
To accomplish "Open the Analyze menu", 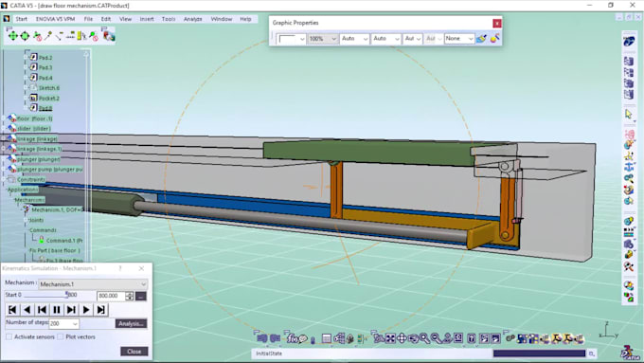I will pos(192,19).
